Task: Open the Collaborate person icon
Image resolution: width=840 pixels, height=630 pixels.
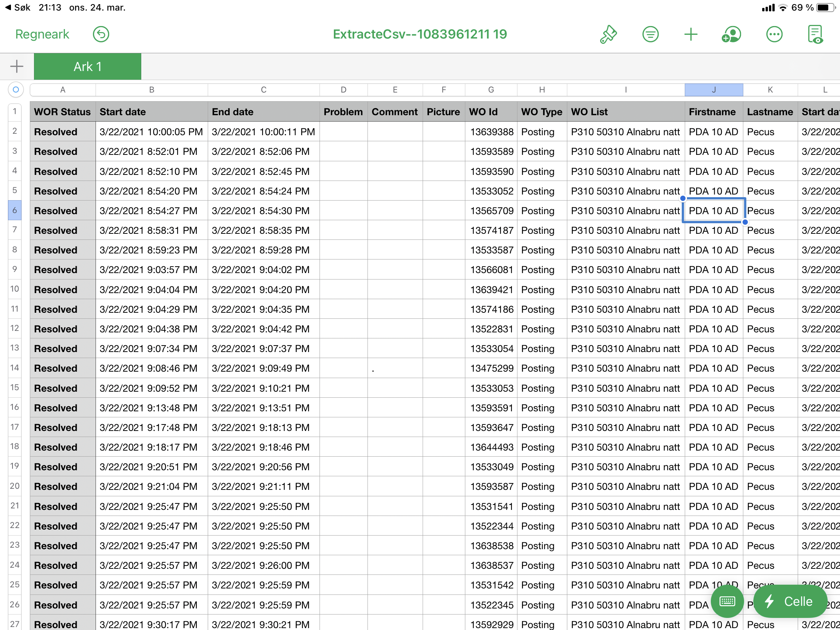Action: click(731, 34)
